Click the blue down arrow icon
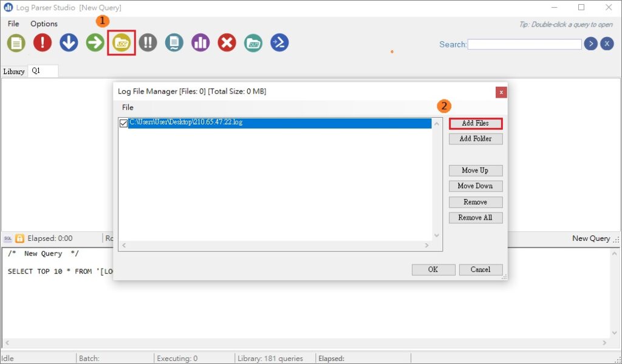The height and width of the screenshot is (364, 622). point(69,42)
